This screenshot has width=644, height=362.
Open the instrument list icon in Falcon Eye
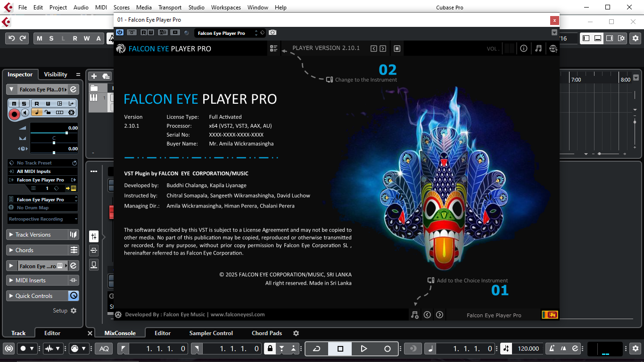pos(273,49)
